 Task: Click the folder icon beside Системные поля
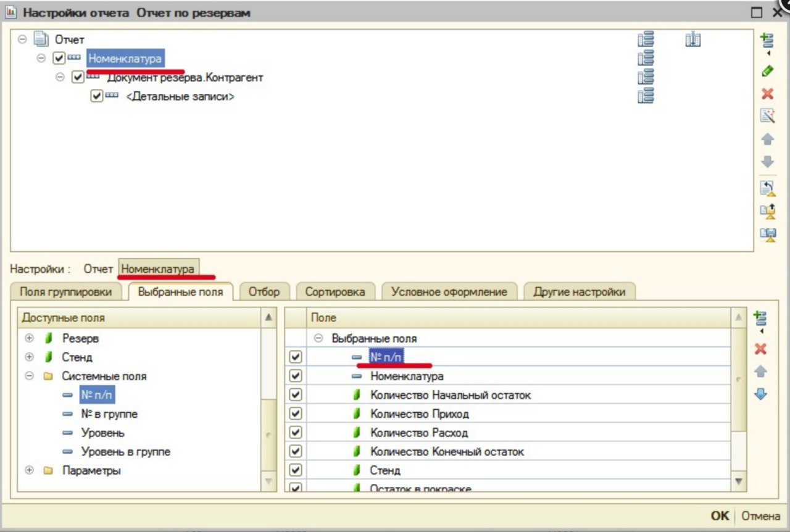[x=48, y=376]
